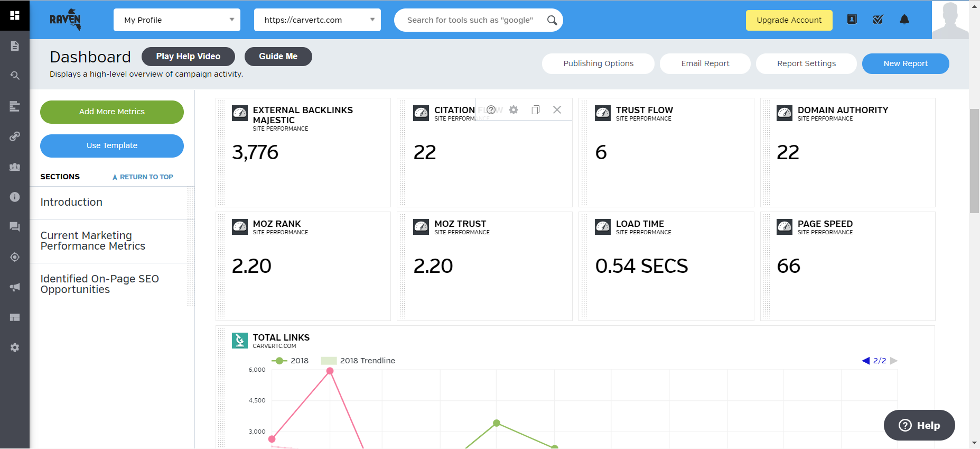
Task: Click gauge icon on Page Speed widget
Action: [x=785, y=227]
